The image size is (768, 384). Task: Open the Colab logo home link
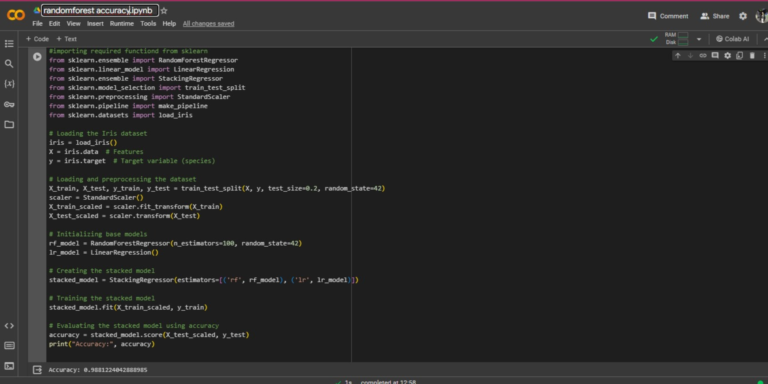point(16,15)
